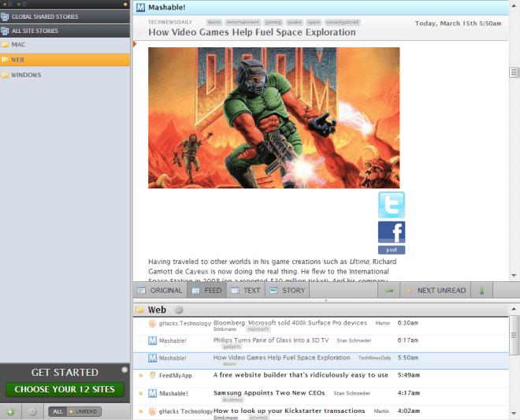Expand the Windows folder
This screenshot has height=420, width=520.
pos(26,75)
